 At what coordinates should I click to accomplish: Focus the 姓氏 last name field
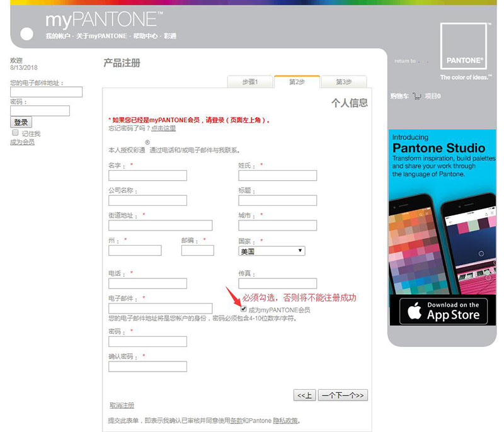pos(277,176)
